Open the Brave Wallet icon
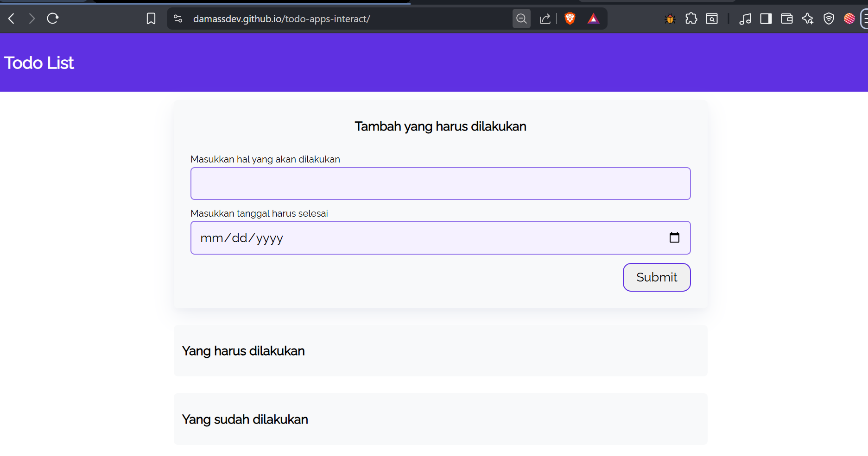The width and height of the screenshot is (868, 456). click(x=787, y=19)
